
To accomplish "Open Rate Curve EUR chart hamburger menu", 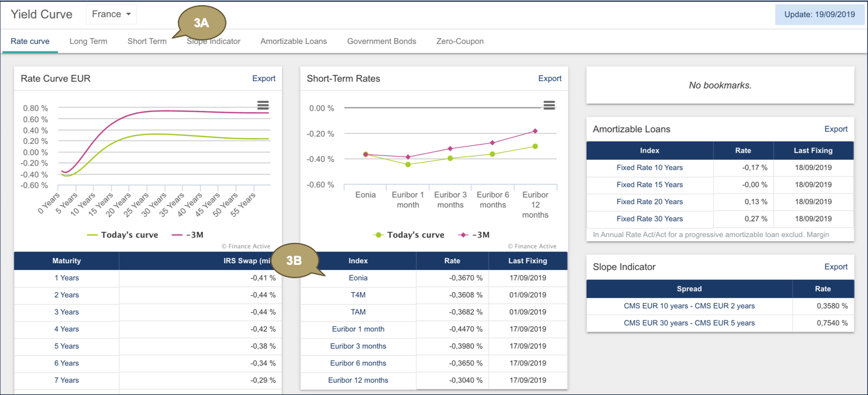I will coord(263,105).
